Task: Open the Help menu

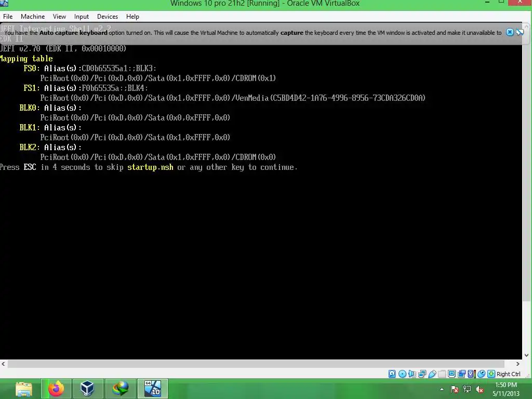Action: [x=132, y=16]
